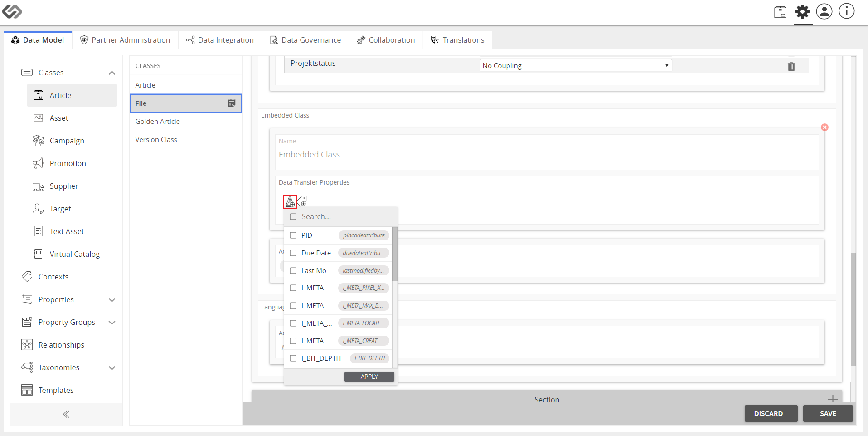Expand the Property Groups chevron
The image size is (868, 436).
112,323
